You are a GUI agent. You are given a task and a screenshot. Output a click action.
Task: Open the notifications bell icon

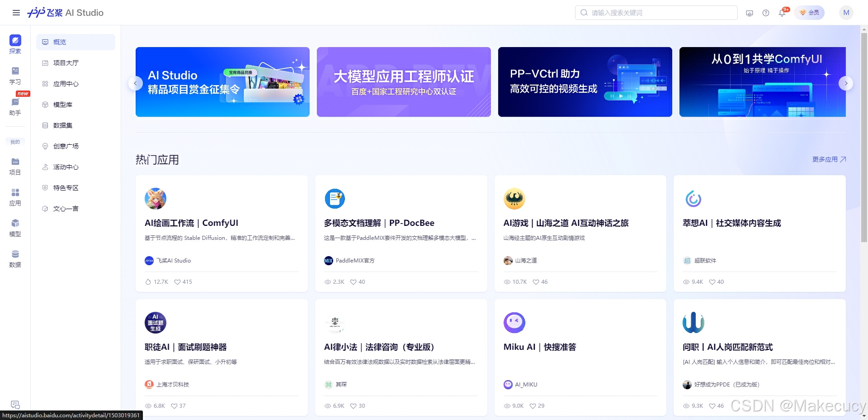782,13
